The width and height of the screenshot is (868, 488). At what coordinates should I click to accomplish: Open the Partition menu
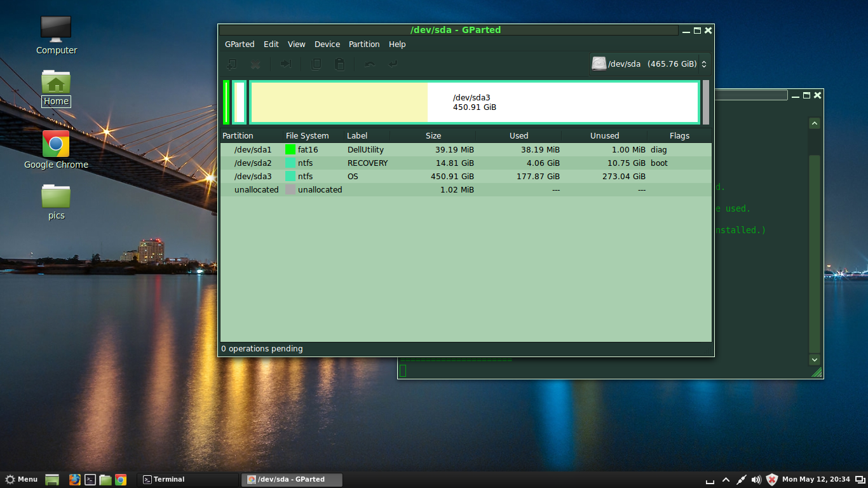[364, 44]
